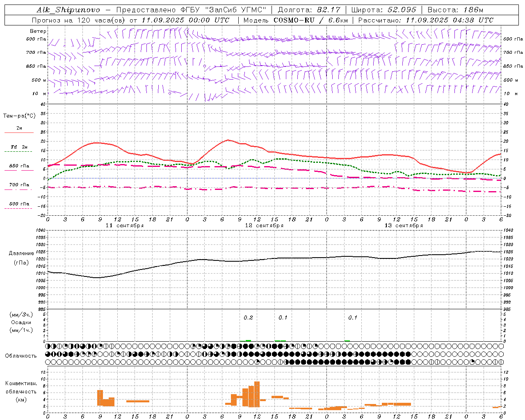Click the (мм/1ч.) precipitation unit label
The height and width of the screenshot is (420, 525).
(21, 330)
